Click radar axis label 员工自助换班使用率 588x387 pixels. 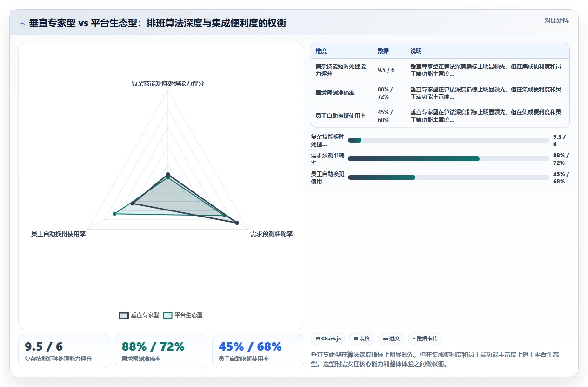[x=58, y=234]
